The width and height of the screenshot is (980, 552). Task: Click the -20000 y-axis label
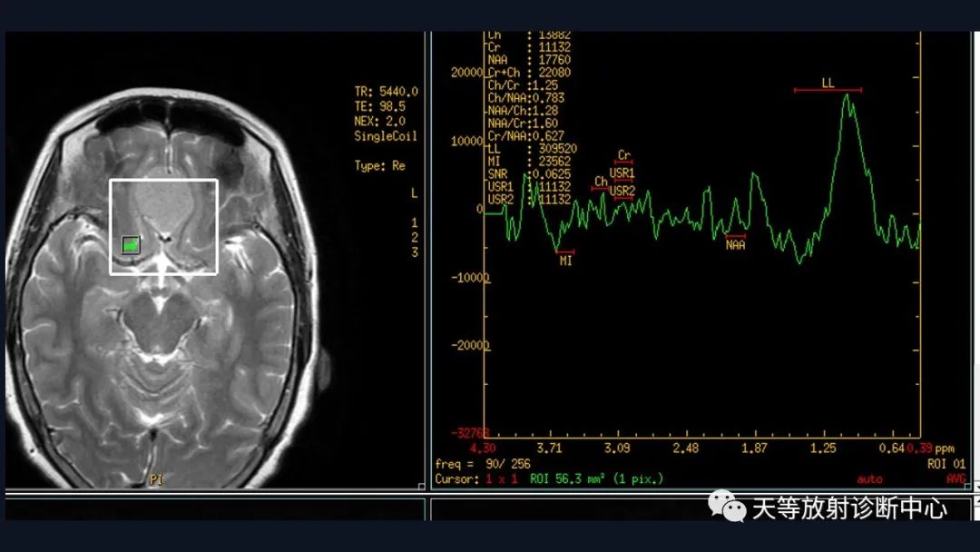click(471, 346)
